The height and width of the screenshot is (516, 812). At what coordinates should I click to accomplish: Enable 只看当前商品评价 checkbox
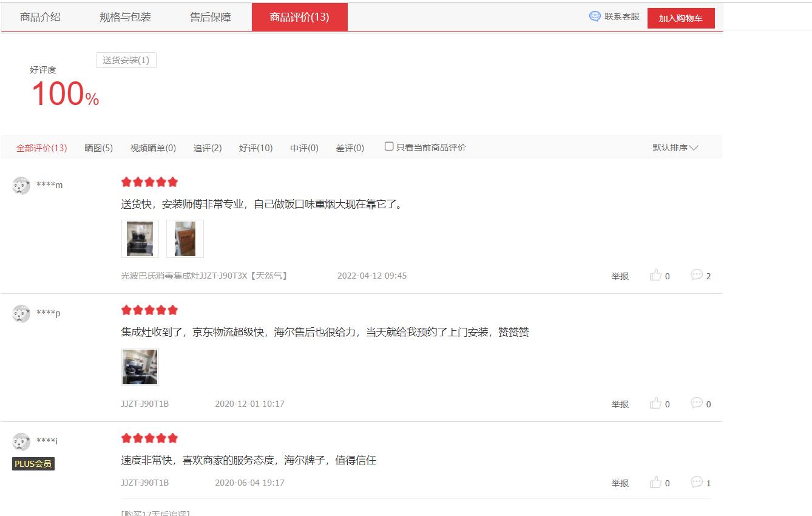pyautogui.click(x=389, y=146)
